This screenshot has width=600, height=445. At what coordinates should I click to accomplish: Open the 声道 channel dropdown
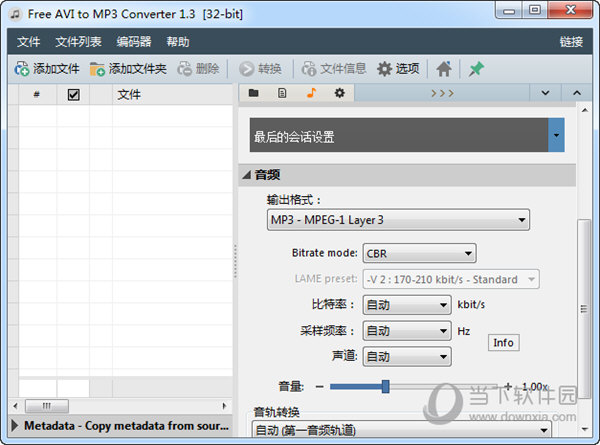tap(407, 357)
